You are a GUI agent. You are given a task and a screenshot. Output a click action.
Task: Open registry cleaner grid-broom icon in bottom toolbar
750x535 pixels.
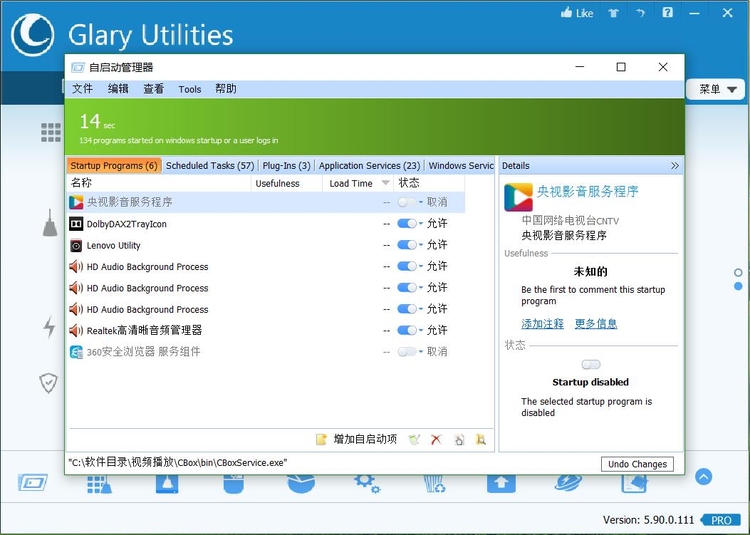(99, 484)
